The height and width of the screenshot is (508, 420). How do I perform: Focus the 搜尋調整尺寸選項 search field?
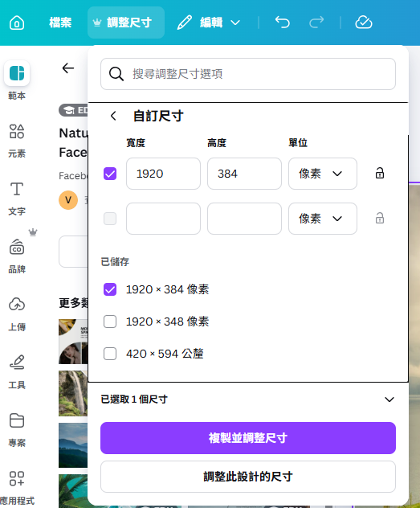[248, 74]
